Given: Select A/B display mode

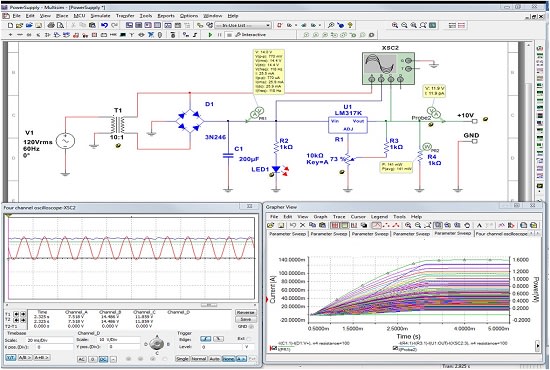Looking at the screenshot, I should [25, 358].
